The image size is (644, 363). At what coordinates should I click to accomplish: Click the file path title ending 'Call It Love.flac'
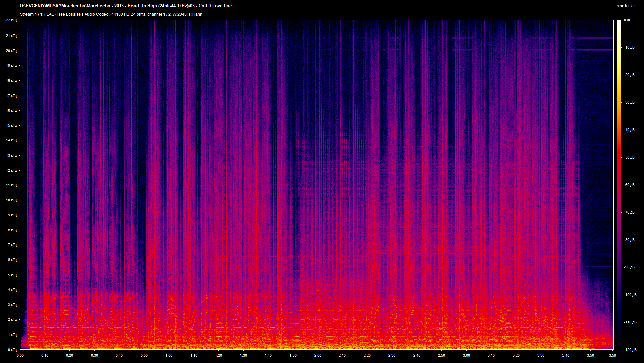coord(126,6)
